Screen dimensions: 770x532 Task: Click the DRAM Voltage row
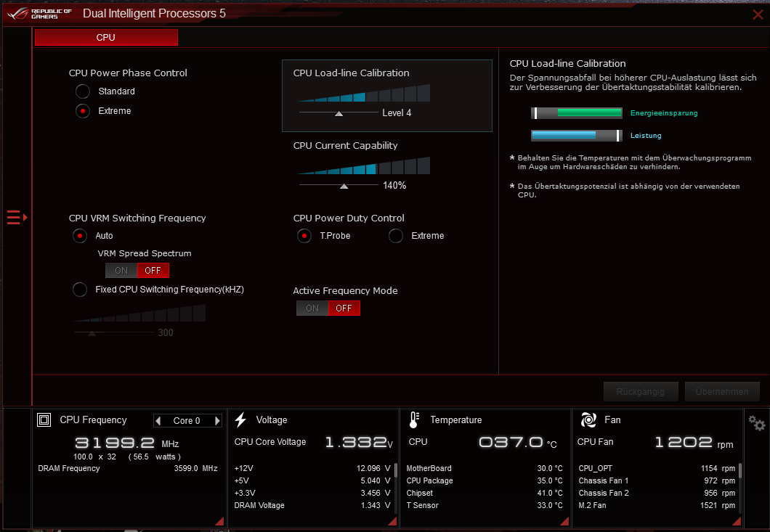tap(312, 505)
